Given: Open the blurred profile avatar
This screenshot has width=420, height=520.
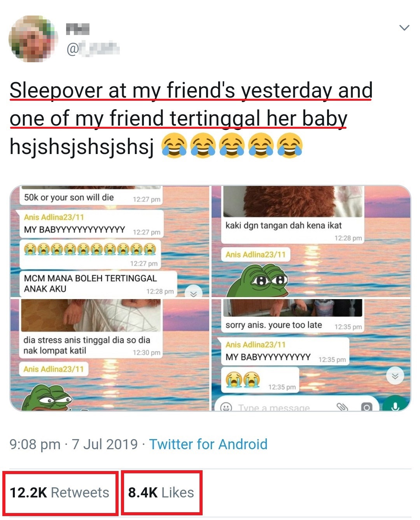Looking at the screenshot, I should coord(33,39).
